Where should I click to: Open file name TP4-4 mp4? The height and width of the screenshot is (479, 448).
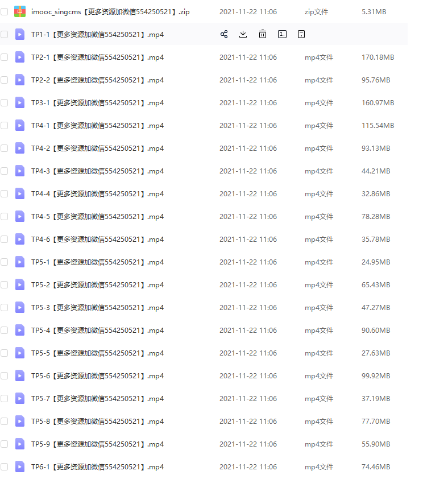[97, 194]
